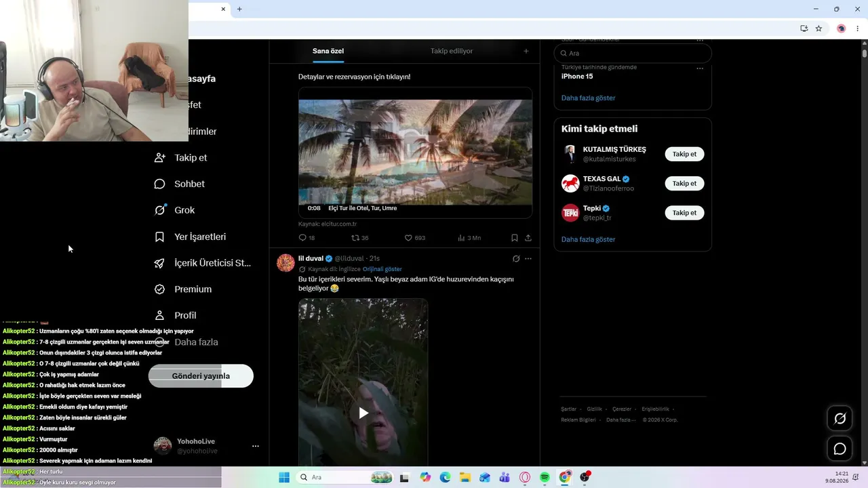Screen dimensions: 868x488
Task: Open the Elçi Tur video thumbnail
Action: click(x=415, y=152)
